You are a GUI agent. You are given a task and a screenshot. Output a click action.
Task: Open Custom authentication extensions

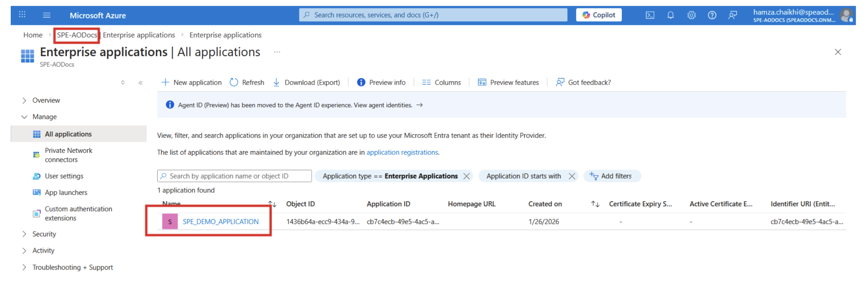(x=79, y=214)
